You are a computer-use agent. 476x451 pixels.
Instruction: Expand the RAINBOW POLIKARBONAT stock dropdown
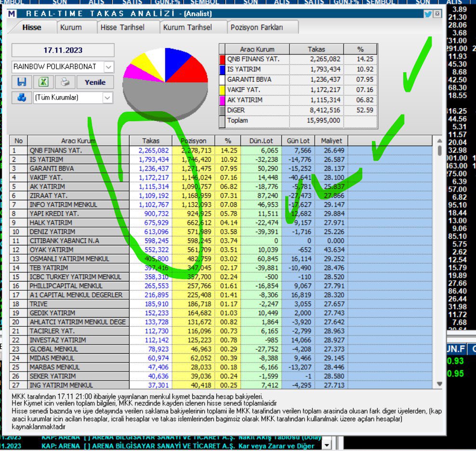coord(109,67)
